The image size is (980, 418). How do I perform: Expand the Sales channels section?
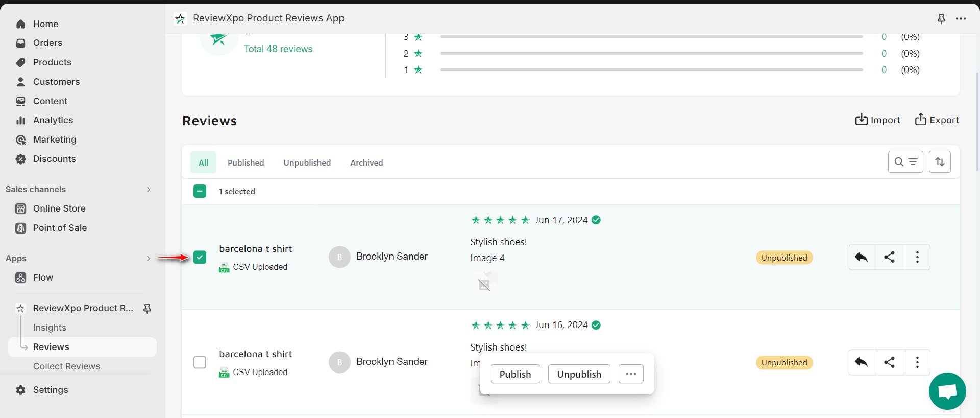[x=149, y=190]
